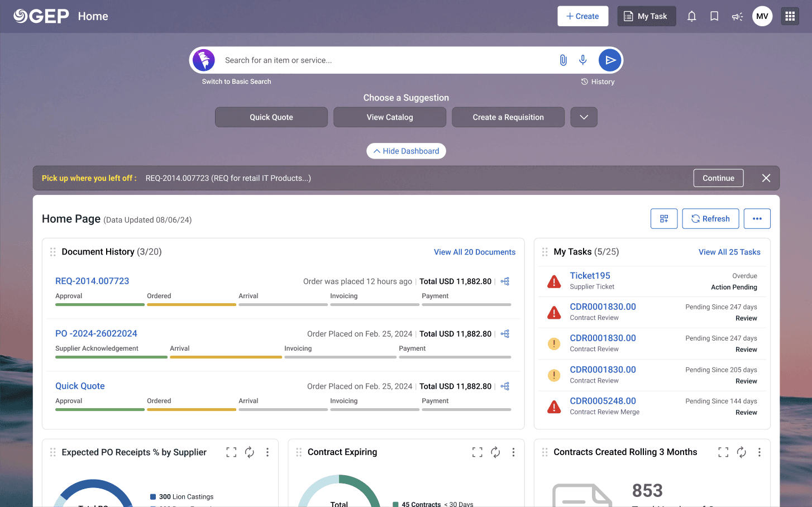Refresh the Contracts Created Rolling 3 Months widget
This screenshot has height=507, width=812.
[x=742, y=452]
